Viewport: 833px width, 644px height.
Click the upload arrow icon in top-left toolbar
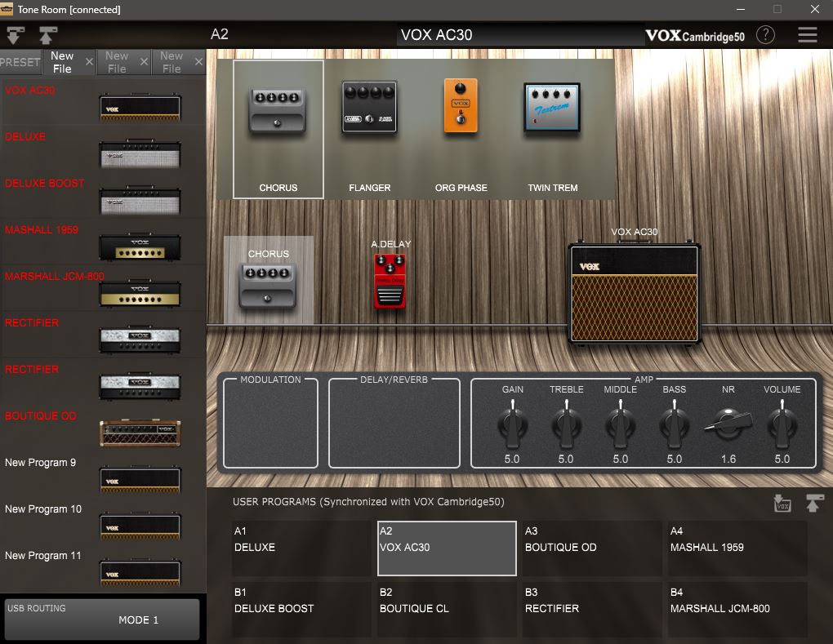click(47, 35)
